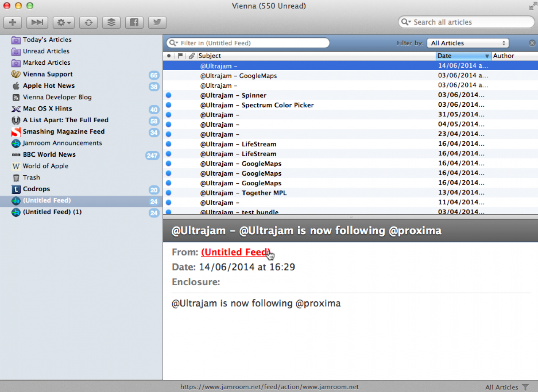Screen dimensions: 538x392
Task: Select the World of Apple feed
Action: click(x=45, y=166)
